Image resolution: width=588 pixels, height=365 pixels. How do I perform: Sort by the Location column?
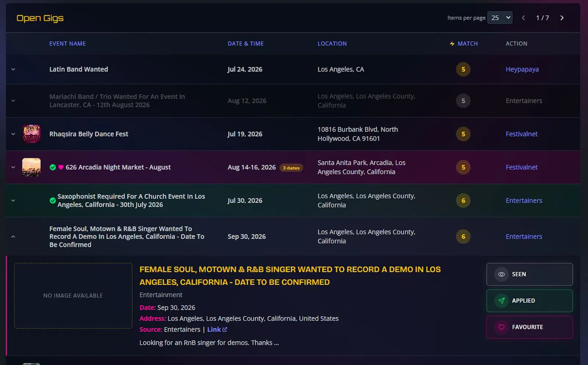pos(332,43)
